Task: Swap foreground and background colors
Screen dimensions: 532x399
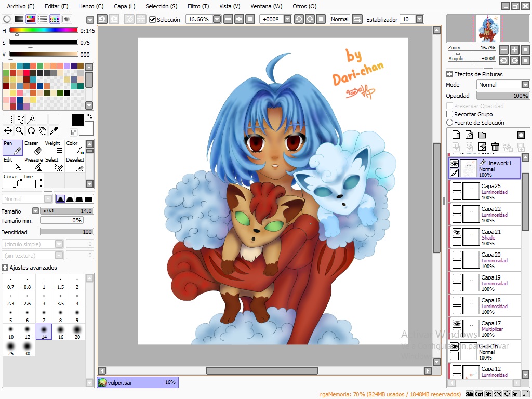Action: [89, 117]
